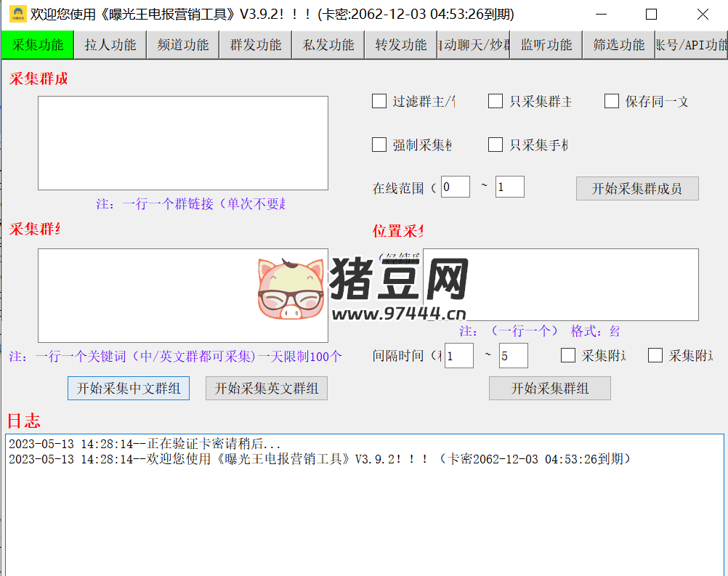
Task: Go to the 私发功能 tab
Action: pyautogui.click(x=328, y=45)
